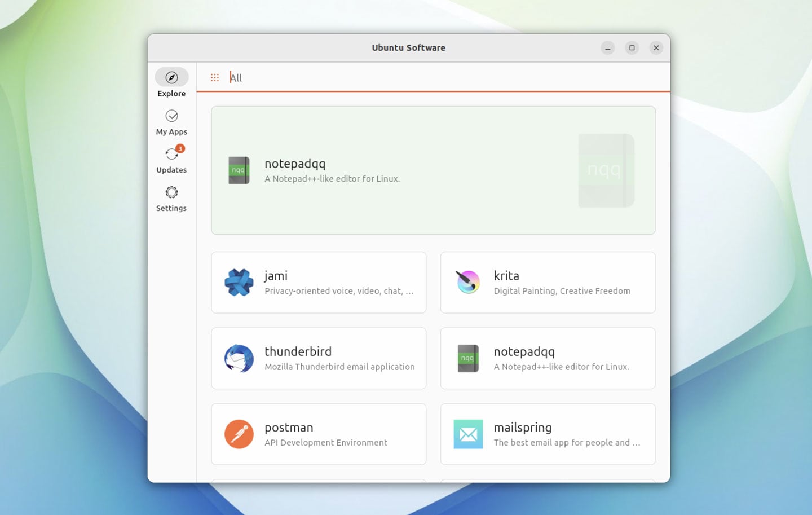Open the notepadqq tile in the app grid
This screenshot has width=812, height=515.
tap(547, 358)
